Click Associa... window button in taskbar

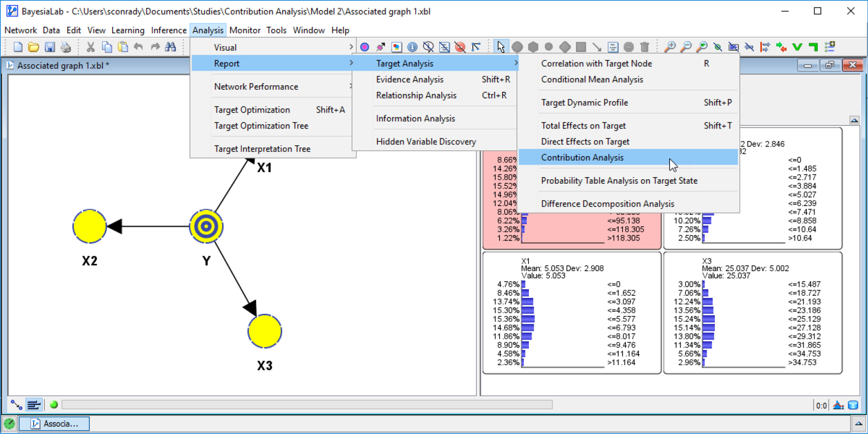pyautogui.click(x=55, y=424)
